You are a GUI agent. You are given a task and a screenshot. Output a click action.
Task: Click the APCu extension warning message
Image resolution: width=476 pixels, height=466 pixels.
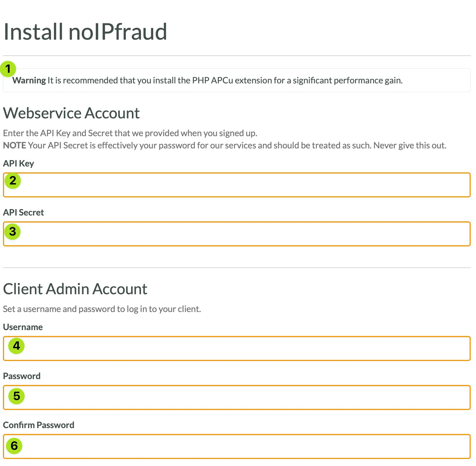click(x=237, y=80)
